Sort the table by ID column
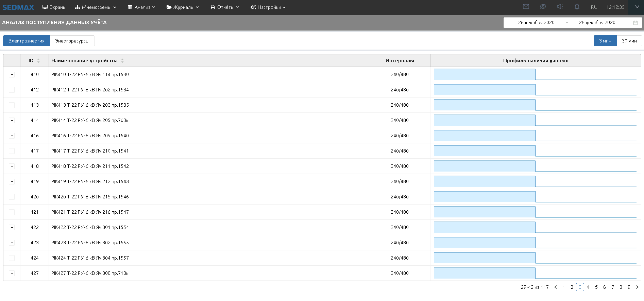This screenshot has width=644, height=301. (x=38, y=61)
